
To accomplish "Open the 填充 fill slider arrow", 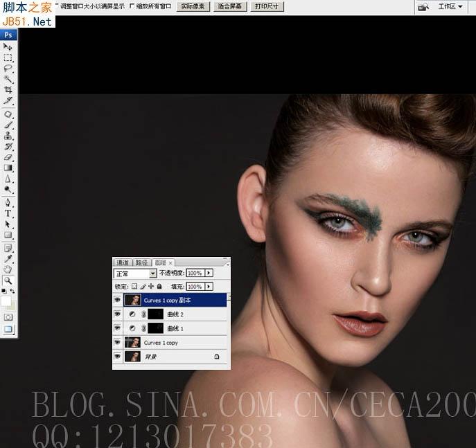I will point(209,287).
